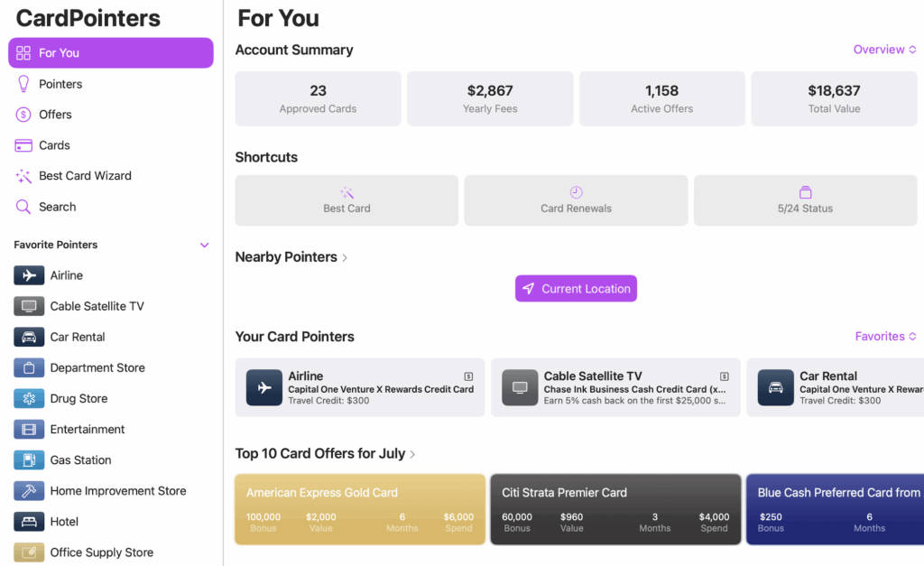Select the Search sidebar item
The height and width of the screenshot is (566, 924).
coord(57,207)
